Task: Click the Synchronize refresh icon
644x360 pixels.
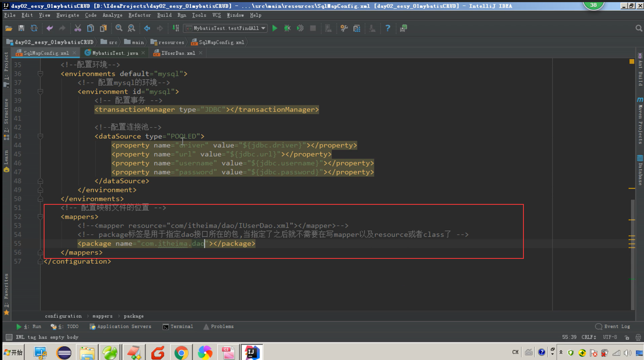Action: pos(34,28)
